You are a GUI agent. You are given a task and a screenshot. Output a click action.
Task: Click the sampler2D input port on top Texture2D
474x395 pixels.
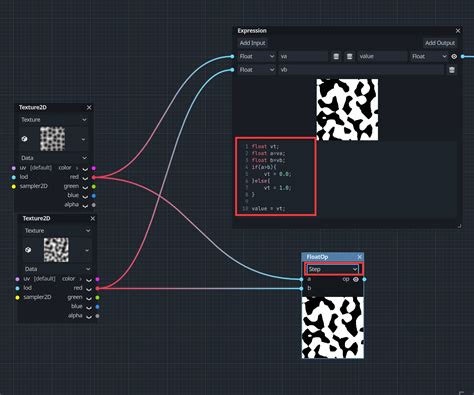[x=14, y=187]
